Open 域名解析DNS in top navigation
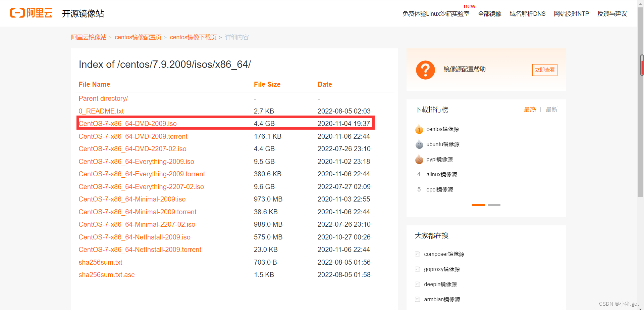Image resolution: width=644 pixels, height=310 pixels. [528, 14]
